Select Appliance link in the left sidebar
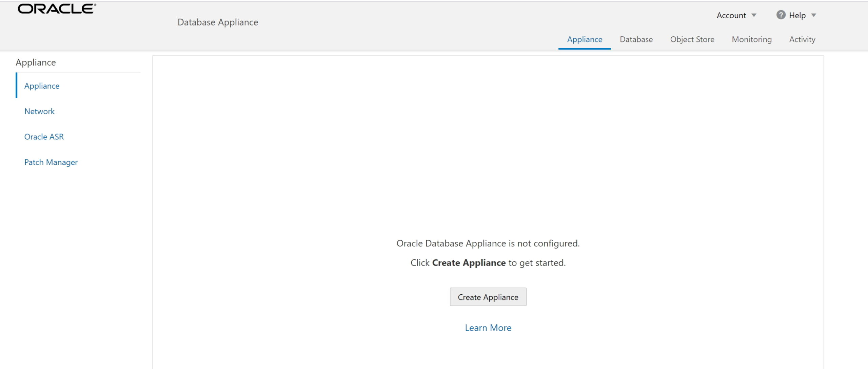This screenshot has width=868, height=369. [42, 86]
